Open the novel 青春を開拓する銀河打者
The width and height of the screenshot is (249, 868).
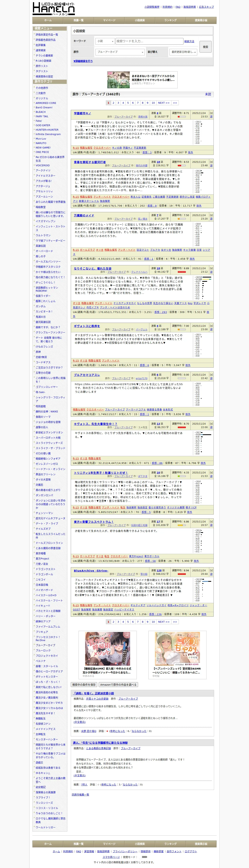click(x=90, y=162)
